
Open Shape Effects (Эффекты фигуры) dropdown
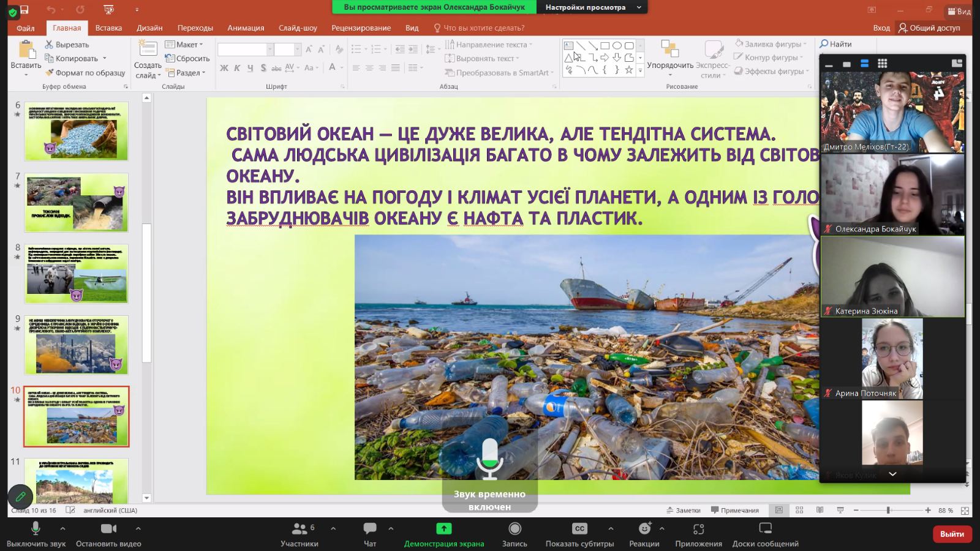click(772, 71)
